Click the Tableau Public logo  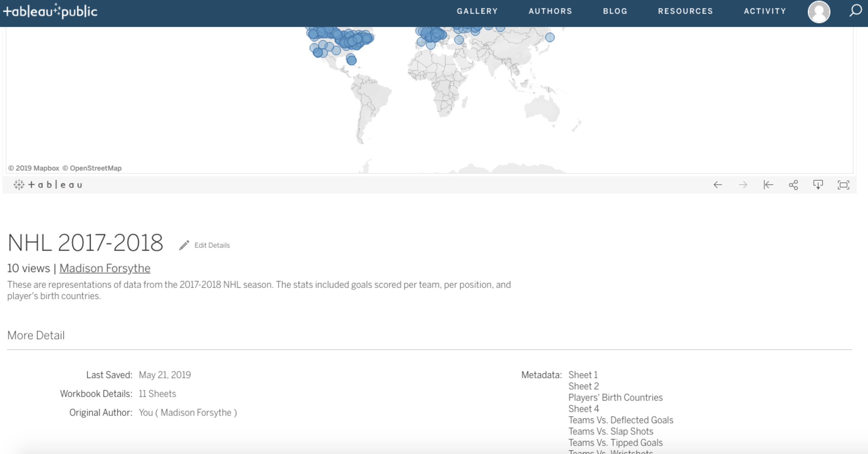tap(50, 11)
